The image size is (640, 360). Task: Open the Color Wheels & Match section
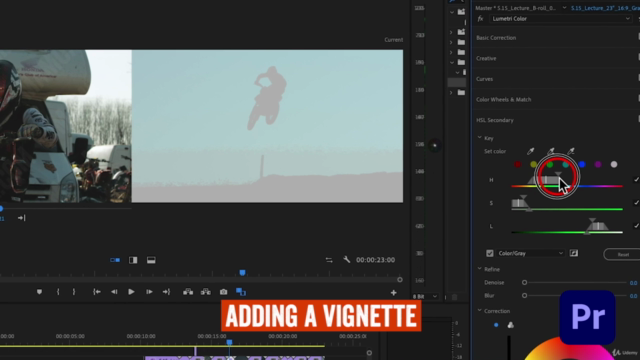(x=504, y=100)
